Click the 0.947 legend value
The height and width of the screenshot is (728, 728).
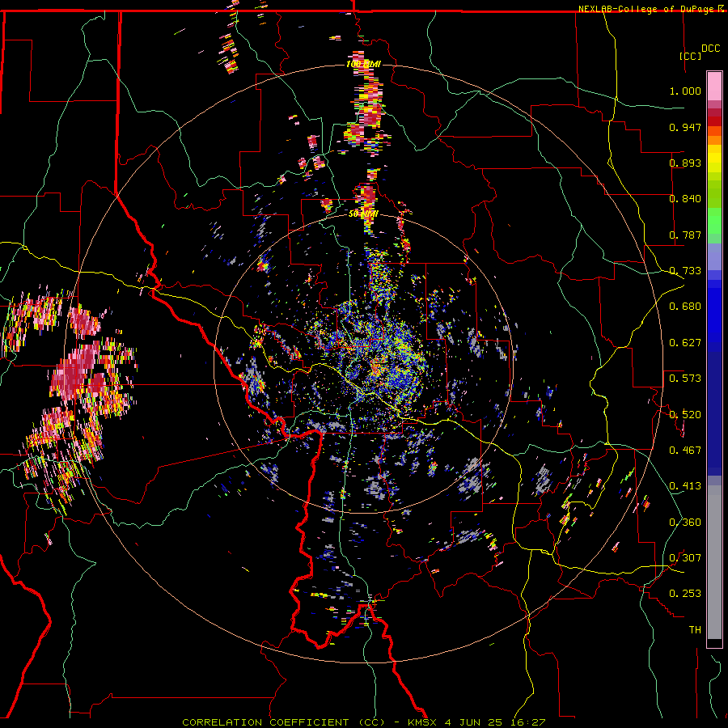685,127
